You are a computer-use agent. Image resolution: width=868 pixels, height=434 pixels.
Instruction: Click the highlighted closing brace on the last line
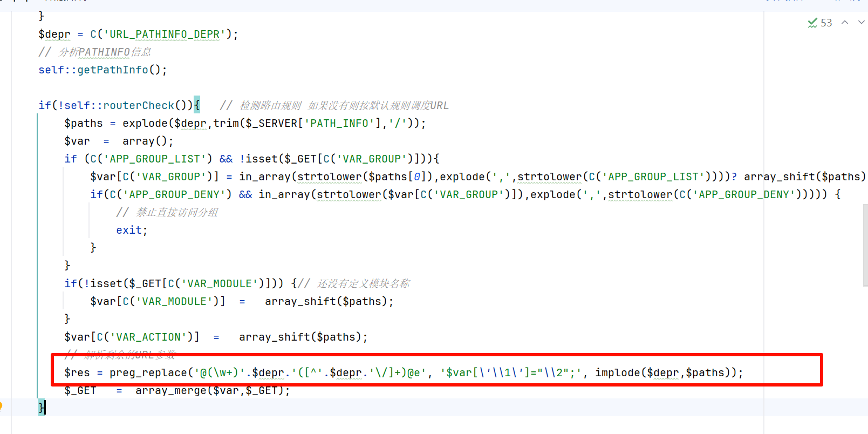coord(42,408)
